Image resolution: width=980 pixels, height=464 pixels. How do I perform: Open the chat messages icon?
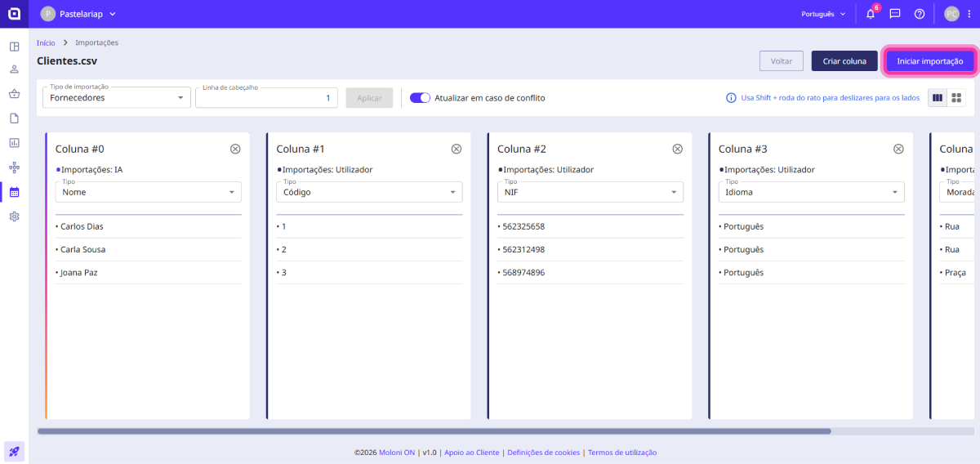(x=895, y=14)
